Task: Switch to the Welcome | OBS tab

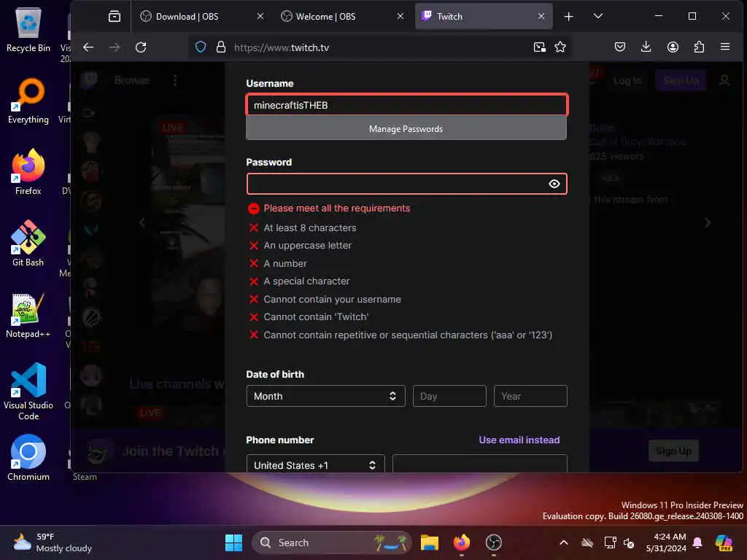Action: (x=343, y=16)
